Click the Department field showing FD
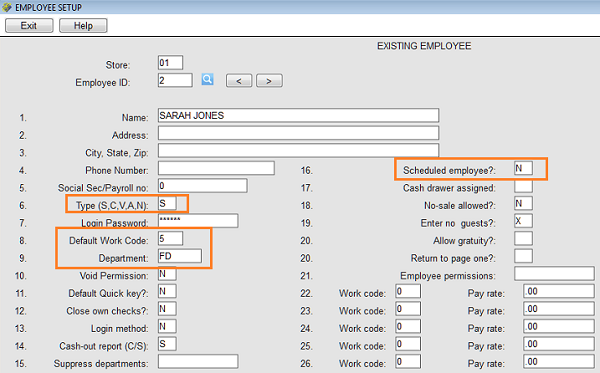This screenshot has height=373, width=600. pos(180,256)
